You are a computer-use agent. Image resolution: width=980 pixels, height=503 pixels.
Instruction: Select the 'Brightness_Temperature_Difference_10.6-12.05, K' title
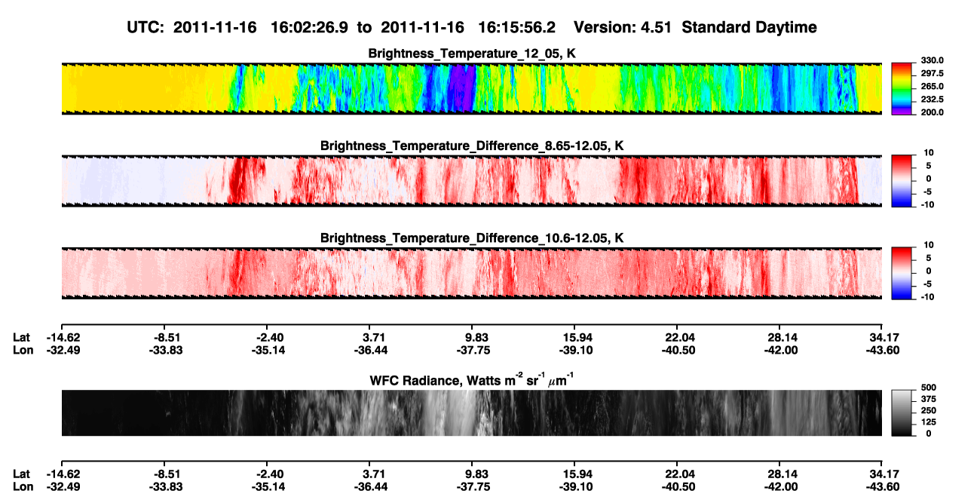[472, 238]
